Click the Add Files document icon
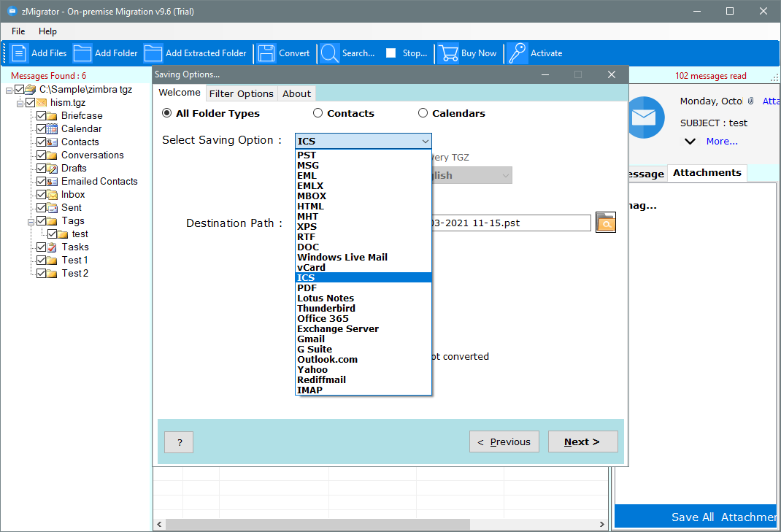Image resolution: width=781 pixels, height=532 pixels. point(19,53)
